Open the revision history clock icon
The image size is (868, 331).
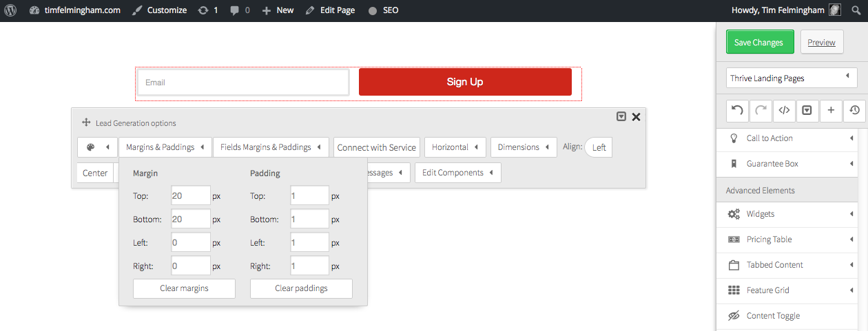(x=854, y=110)
